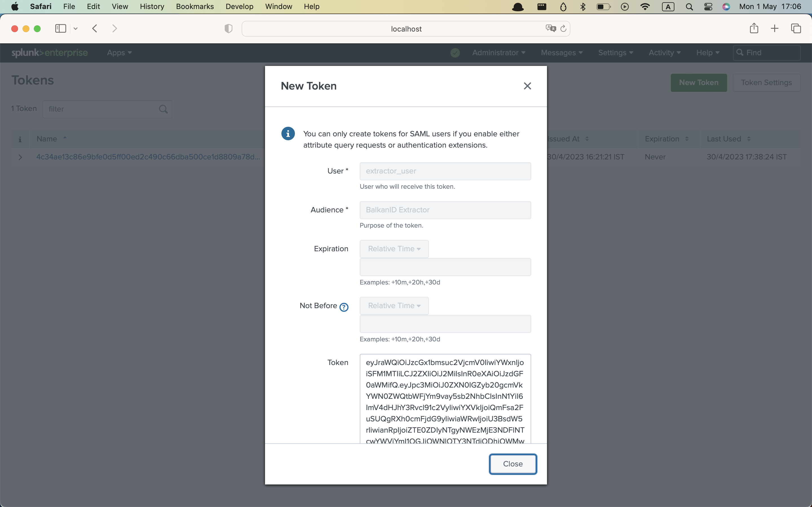Open the History menu in Safari
Screen dimensions: 812x507
point(152,6)
